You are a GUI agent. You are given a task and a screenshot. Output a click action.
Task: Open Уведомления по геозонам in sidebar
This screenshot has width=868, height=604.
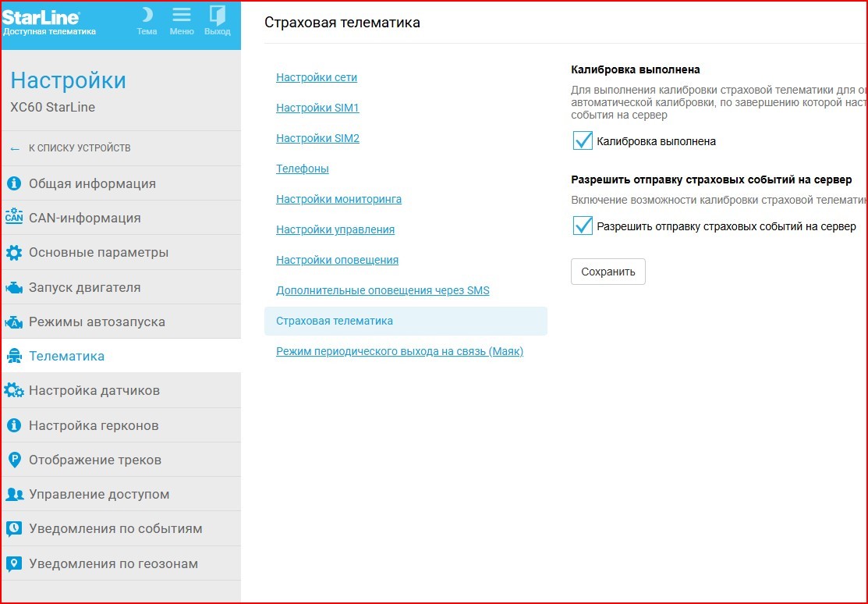pos(113,563)
